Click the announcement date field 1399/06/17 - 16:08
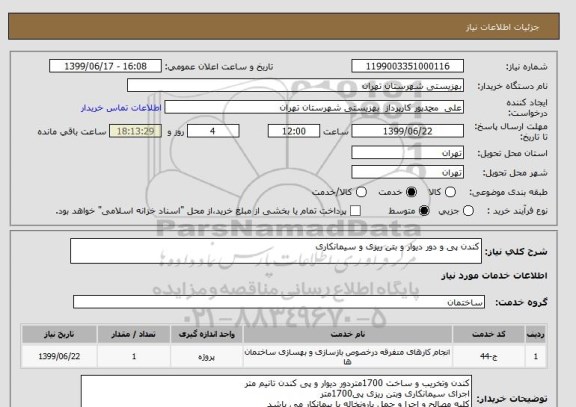This screenshot has height=407, width=576. [x=105, y=66]
